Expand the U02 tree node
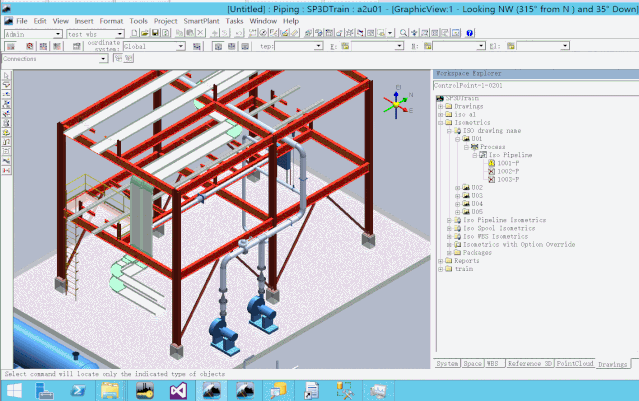Image resolution: width=639 pixels, height=401 pixels. coord(457,188)
